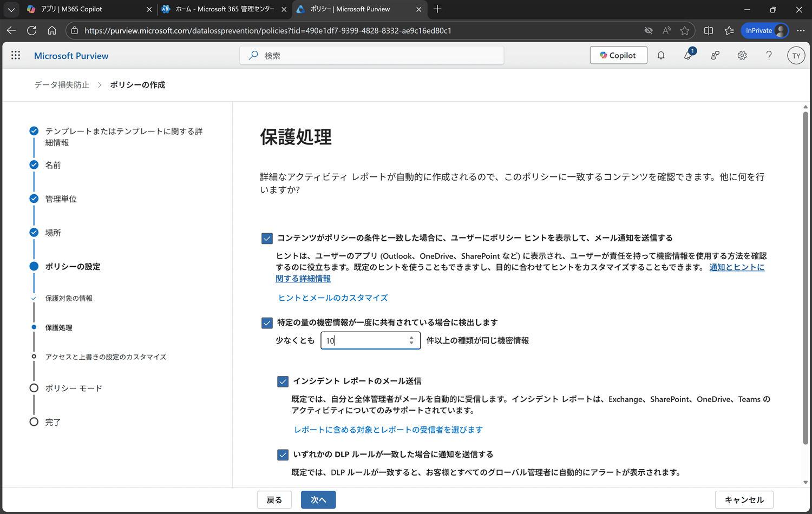Open the settings gear in Purview header
Image resolution: width=812 pixels, height=514 pixels.
tap(742, 55)
